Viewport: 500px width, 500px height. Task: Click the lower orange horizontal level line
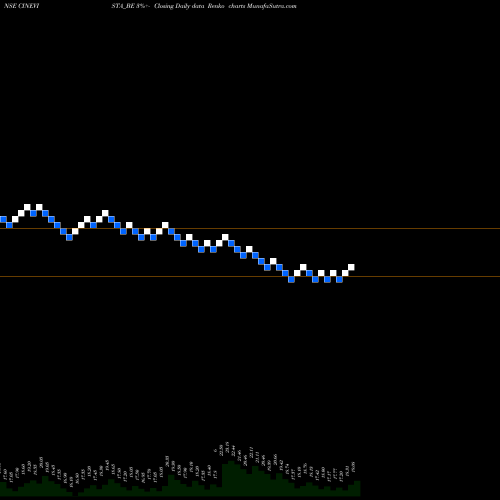click(x=250, y=277)
